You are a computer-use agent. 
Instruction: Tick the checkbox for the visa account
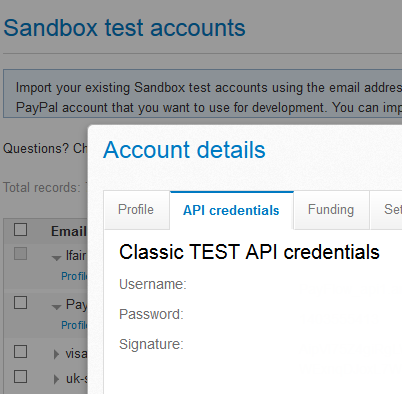20,351
